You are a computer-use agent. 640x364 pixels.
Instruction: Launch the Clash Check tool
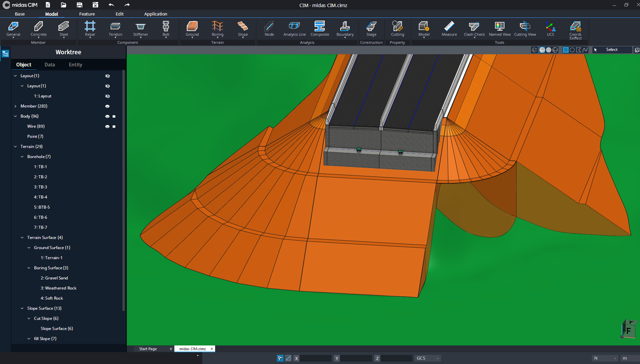coord(474,29)
